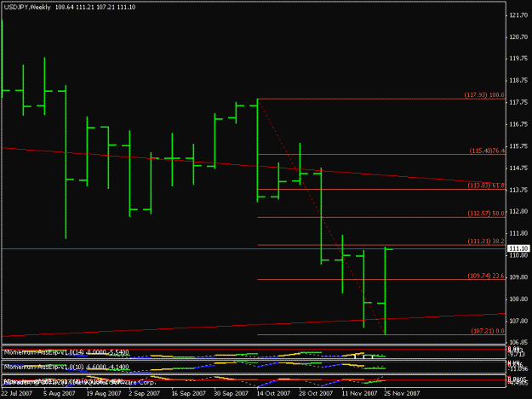Select the (111.31) 38.2 Fibonacci label
The height and width of the screenshot is (399, 532).
point(486,241)
